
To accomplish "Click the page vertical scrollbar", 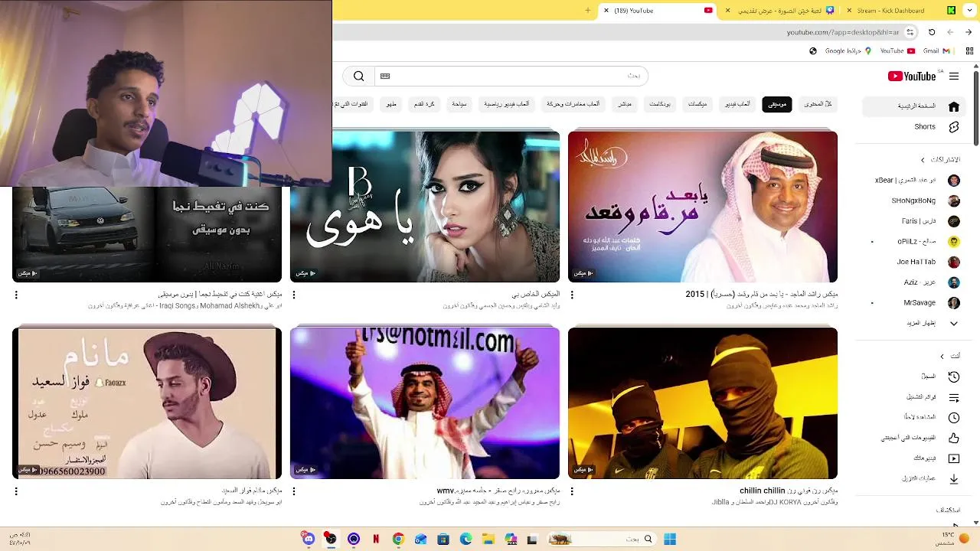I will pyautogui.click(x=976, y=107).
